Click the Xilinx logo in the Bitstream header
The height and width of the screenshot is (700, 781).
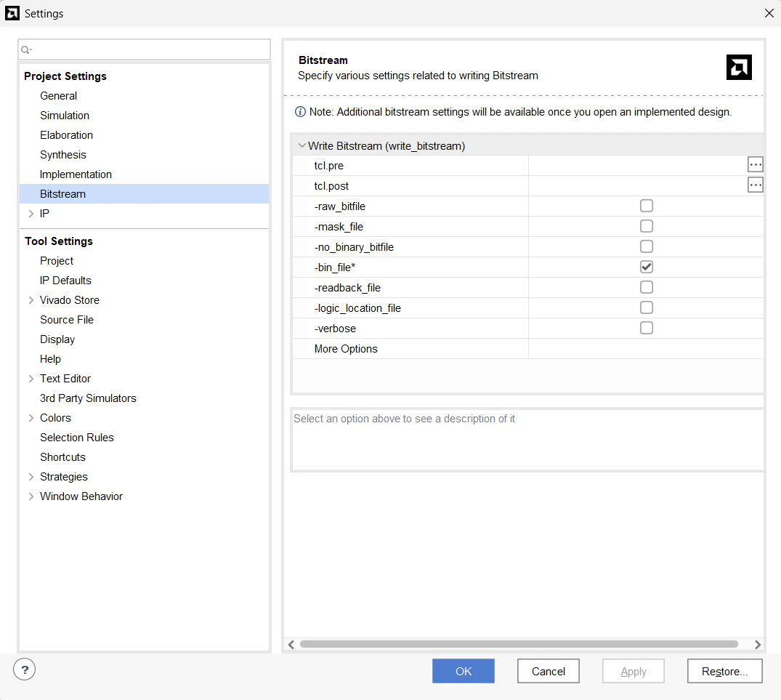(738, 67)
